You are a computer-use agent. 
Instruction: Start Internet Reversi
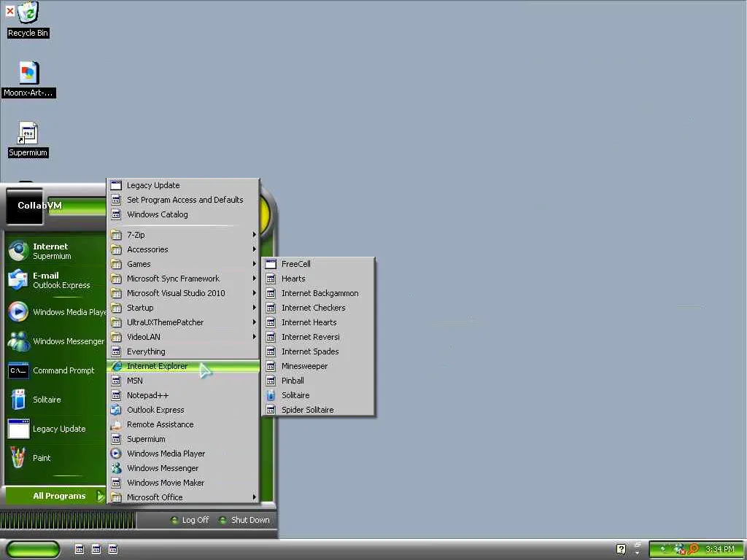point(318,337)
